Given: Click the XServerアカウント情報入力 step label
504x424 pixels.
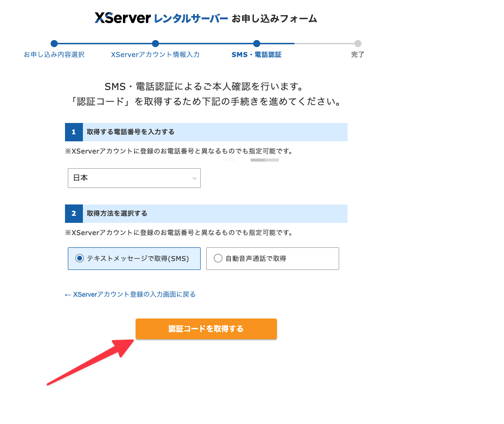Looking at the screenshot, I should click(155, 55).
